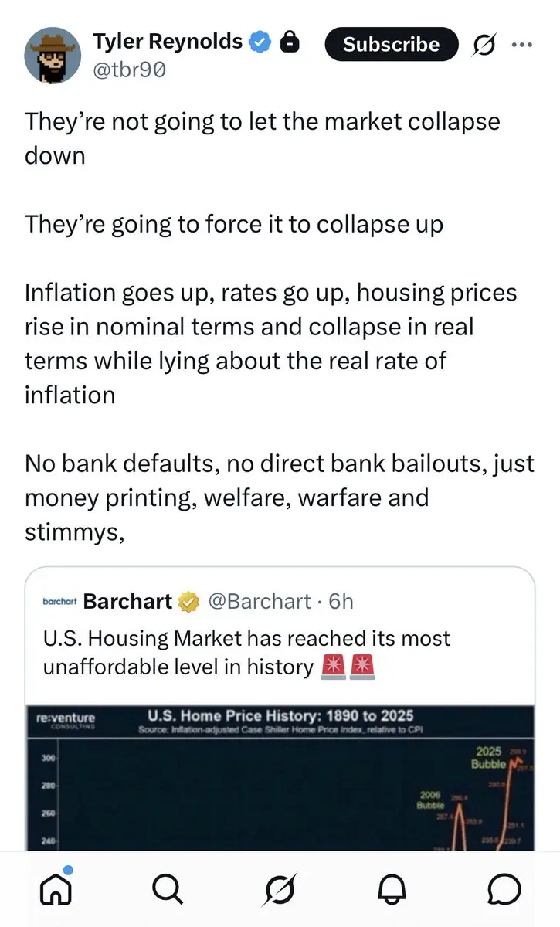Viewport: 560px width, 927px height.
Task: Open the @tbr90 handle
Action: tap(129, 70)
